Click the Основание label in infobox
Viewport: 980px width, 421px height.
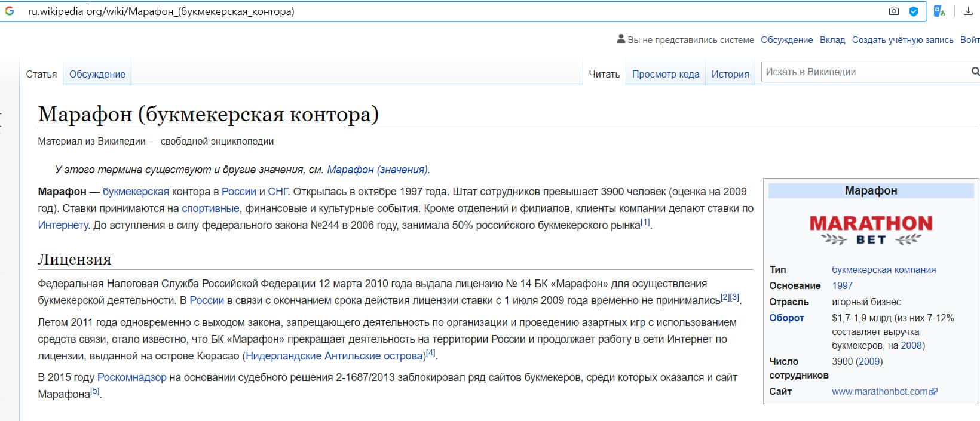[795, 285]
